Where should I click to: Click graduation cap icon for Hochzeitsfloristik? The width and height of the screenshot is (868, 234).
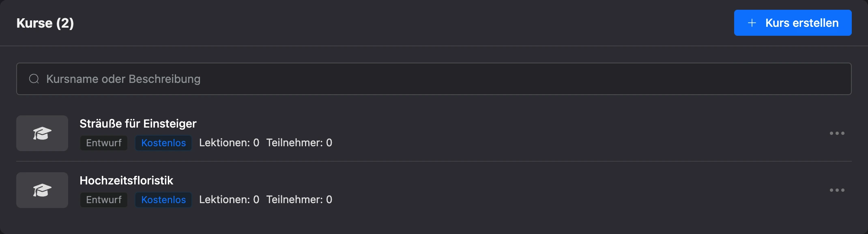[x=42, y=190]
